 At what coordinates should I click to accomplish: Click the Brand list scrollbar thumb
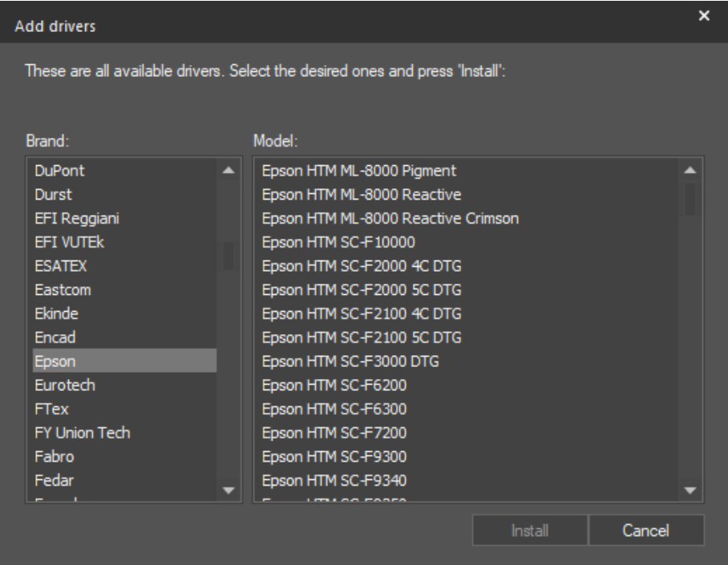[229, 256]
